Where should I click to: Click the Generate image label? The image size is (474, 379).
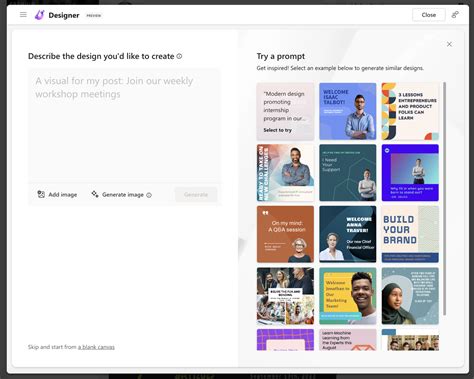tap(123, 195)
